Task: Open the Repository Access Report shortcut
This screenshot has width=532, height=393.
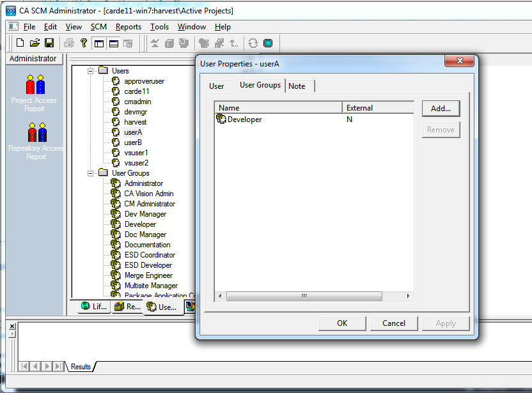Action: pos(36,141)
